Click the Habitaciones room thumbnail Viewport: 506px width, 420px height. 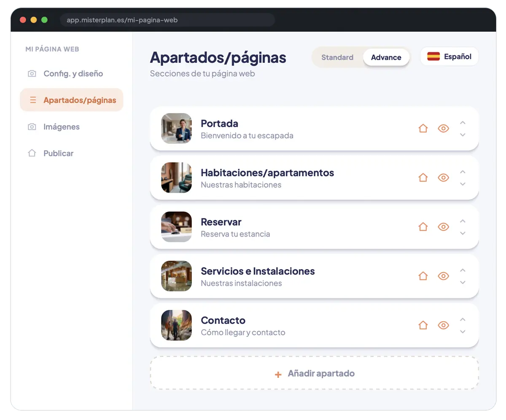(x=176, y=178)
